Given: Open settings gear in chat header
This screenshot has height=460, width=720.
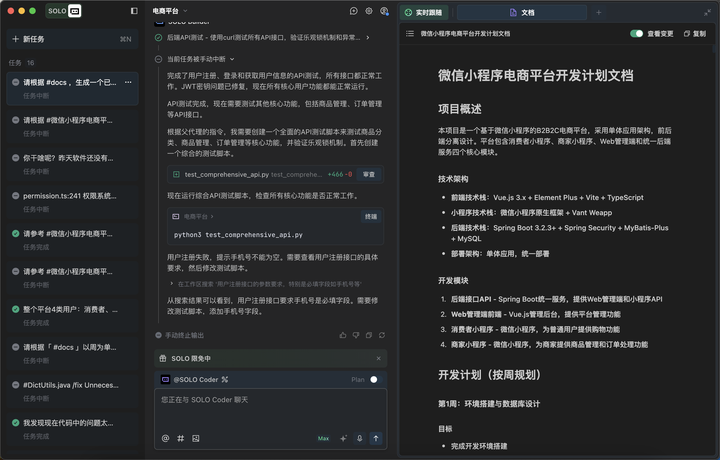Looking at the screenshot, I should coord(369,12).
